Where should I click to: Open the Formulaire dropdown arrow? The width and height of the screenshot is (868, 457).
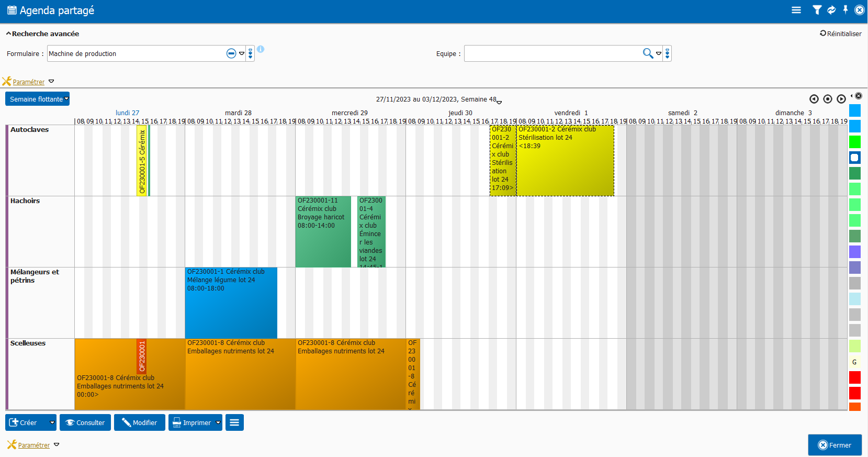tap(242, 53)
